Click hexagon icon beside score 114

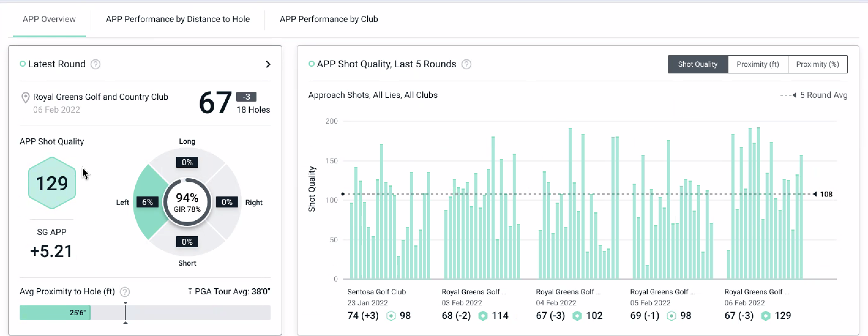tap(483, 316)
